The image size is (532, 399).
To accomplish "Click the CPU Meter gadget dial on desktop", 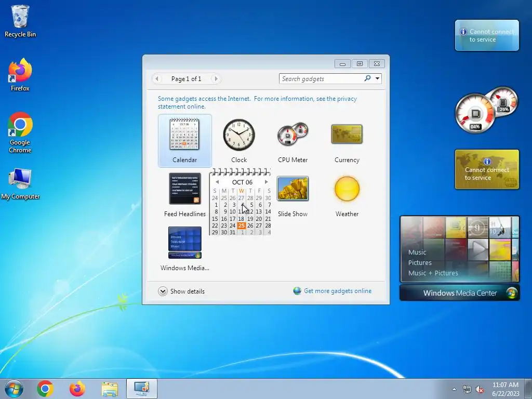I will (475, 113).
